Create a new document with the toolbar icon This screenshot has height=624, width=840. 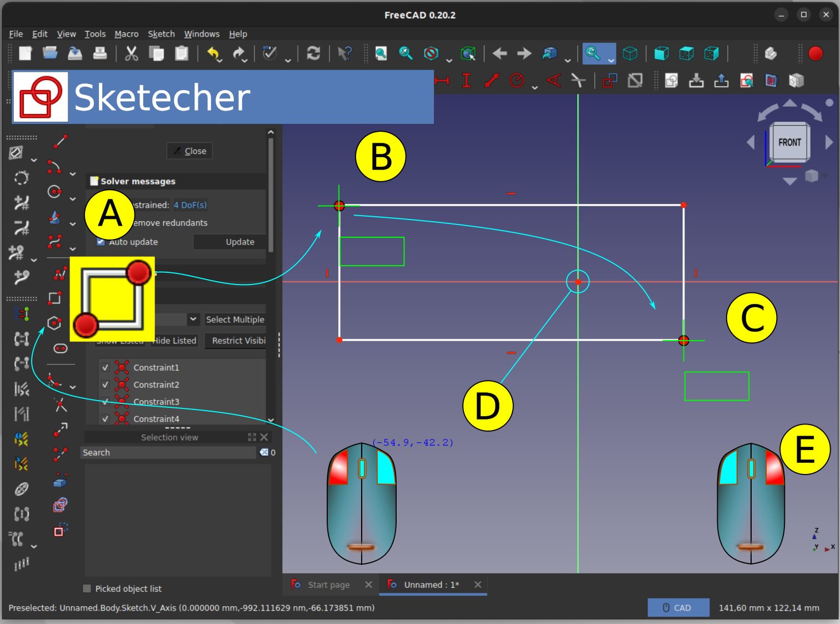tap(26, 53)
